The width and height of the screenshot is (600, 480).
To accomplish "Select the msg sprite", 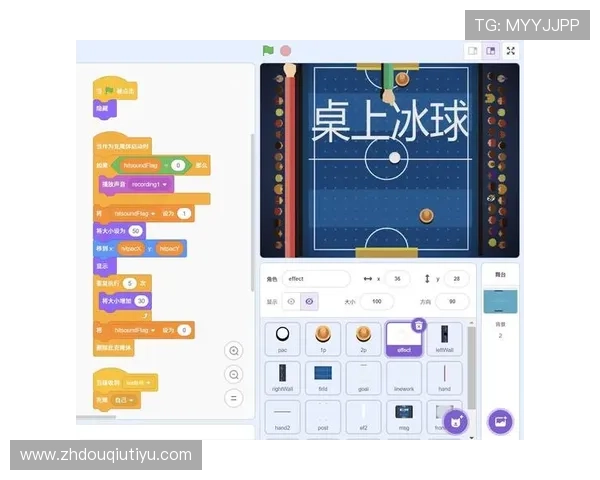I will [x=404, y=417].
